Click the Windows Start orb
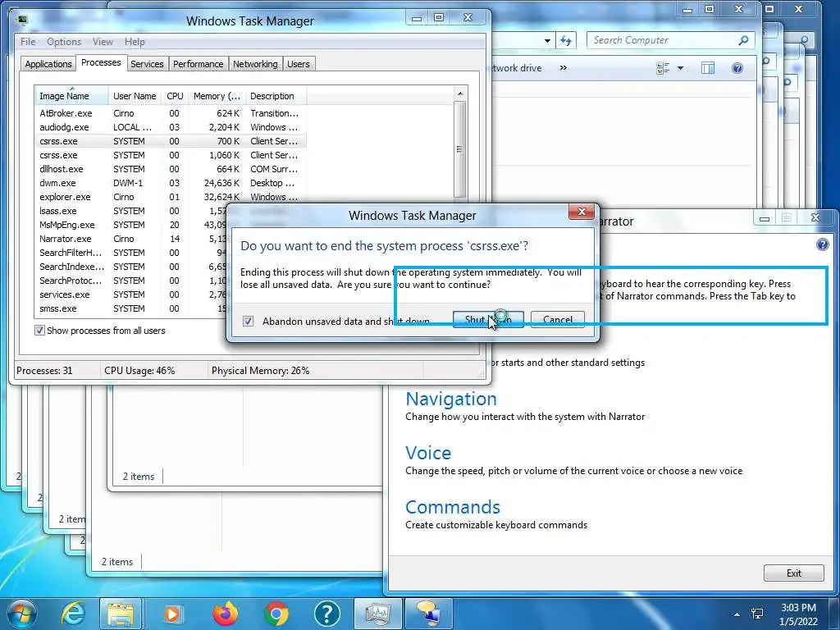This screenshot has width=840, height=630. pos(21,614)
